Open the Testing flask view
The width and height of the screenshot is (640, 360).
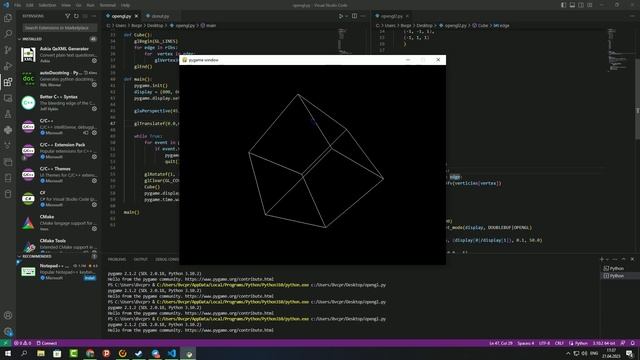(x=8, y=114)
